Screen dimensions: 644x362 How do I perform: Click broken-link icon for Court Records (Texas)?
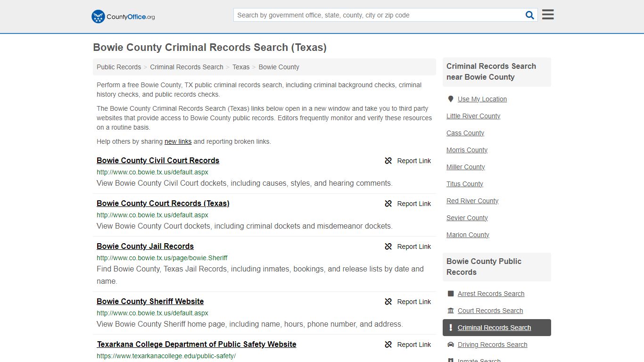coord(388,204)
